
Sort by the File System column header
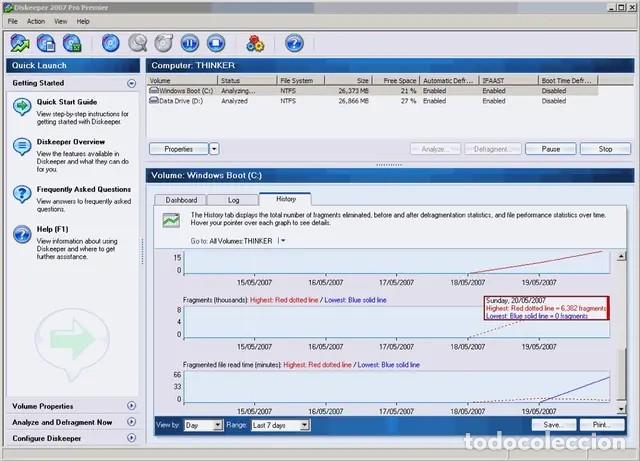pyautogui.click(x=301, y=80)
